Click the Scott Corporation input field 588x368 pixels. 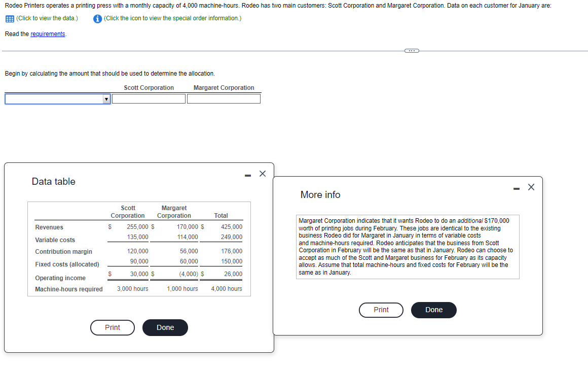pyautogui.click(x=149, y=99)
